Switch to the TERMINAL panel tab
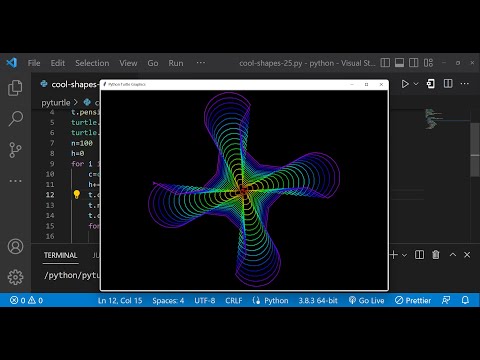The width and height of the screenshot is (480, 360). pyautogui.click(x=60, y=255)
